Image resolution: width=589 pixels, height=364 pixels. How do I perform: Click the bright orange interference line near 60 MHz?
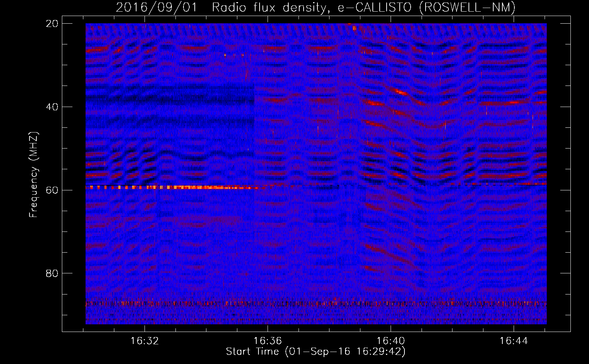click(175, 187)
